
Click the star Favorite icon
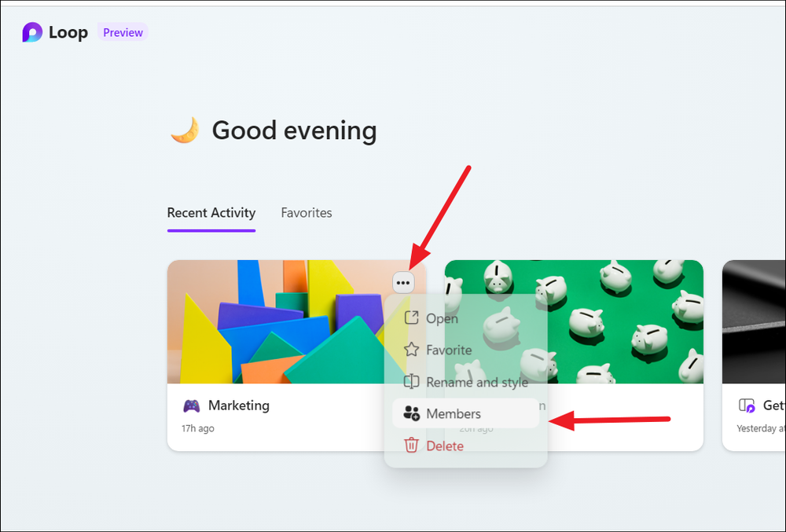click(411, 349)
